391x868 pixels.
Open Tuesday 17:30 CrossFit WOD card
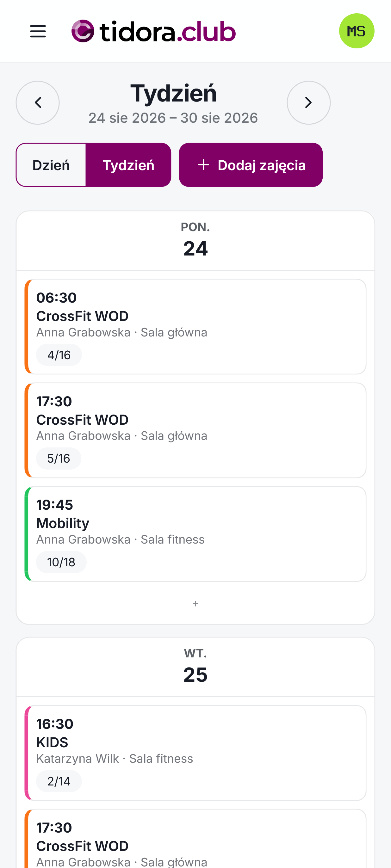(195, 839)
